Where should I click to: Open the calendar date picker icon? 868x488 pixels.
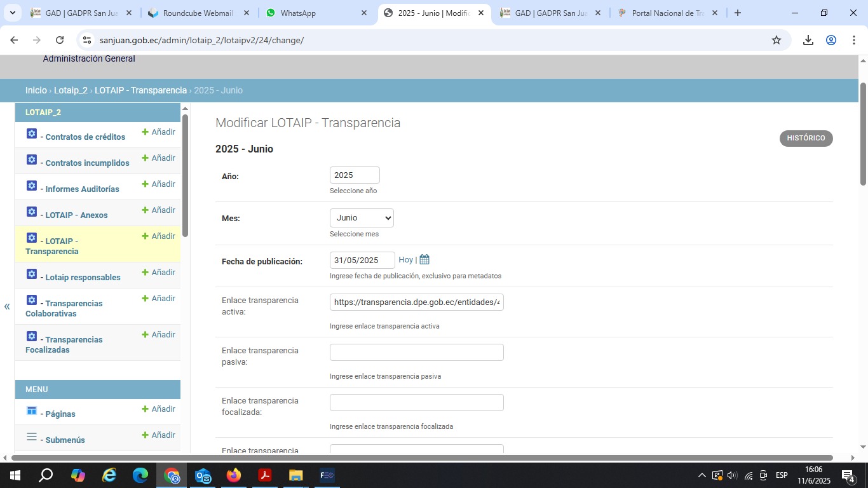coord(424,260)
